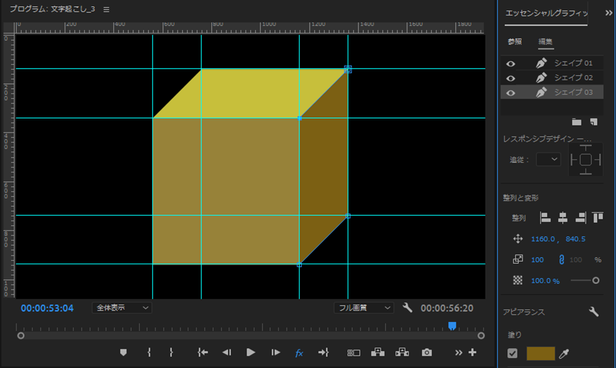Open the 追従 pin-to dropdown
Image resolution: width=616 pixels, height=368 pixels.
(x=548, y=159)
